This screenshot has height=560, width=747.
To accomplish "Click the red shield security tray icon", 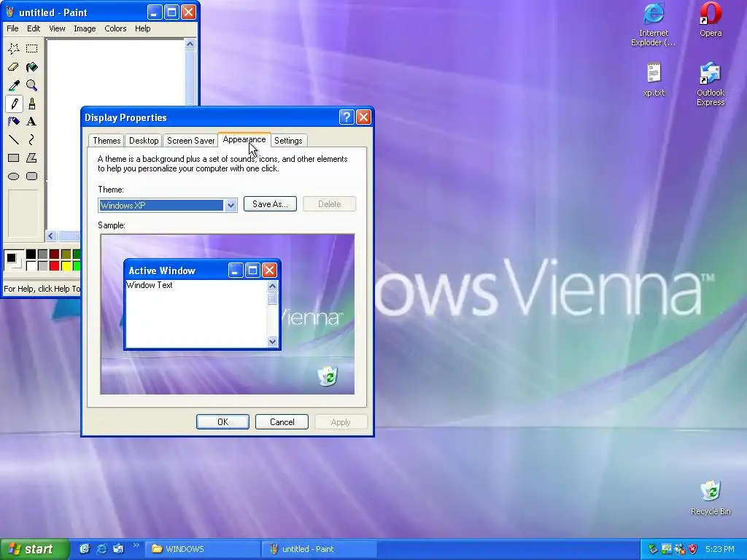I will [x=693, y=549].
